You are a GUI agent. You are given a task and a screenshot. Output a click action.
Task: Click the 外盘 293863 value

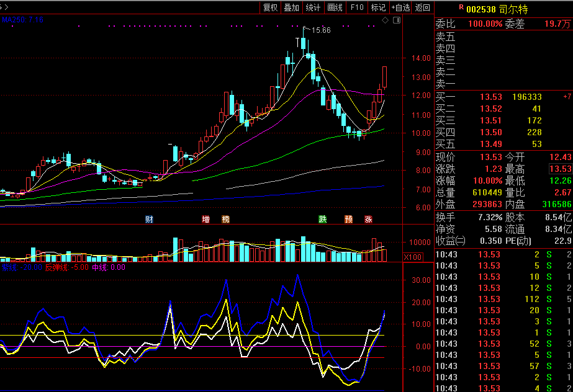tap(487, 205)
